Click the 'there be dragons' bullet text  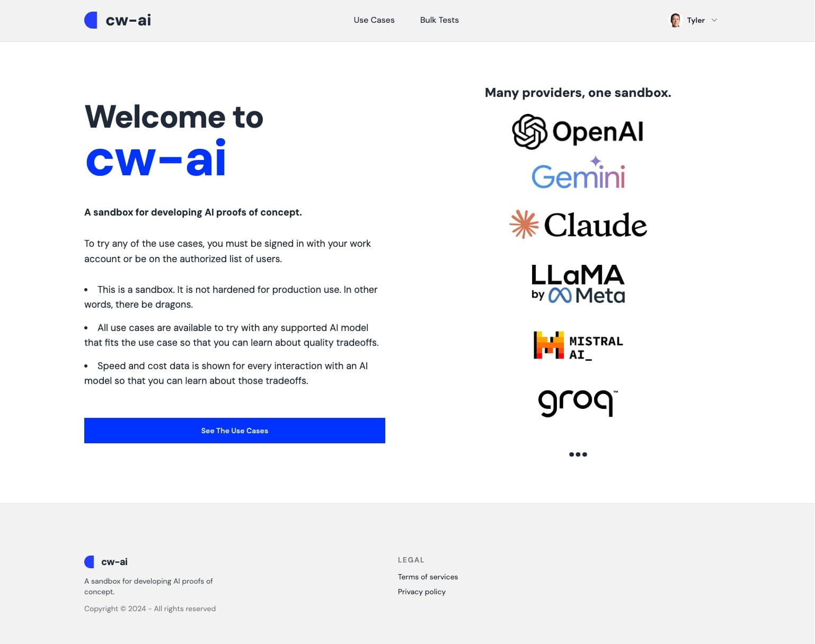(x=232, y=297)
